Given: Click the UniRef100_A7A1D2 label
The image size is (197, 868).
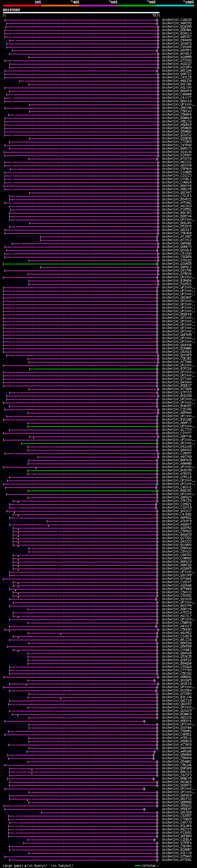Looking at the screenshot, I should (176, 260).
